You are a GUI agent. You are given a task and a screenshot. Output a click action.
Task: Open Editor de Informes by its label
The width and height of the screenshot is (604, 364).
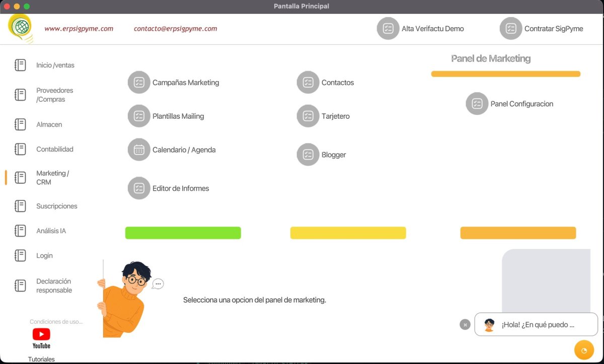point(181,188)
